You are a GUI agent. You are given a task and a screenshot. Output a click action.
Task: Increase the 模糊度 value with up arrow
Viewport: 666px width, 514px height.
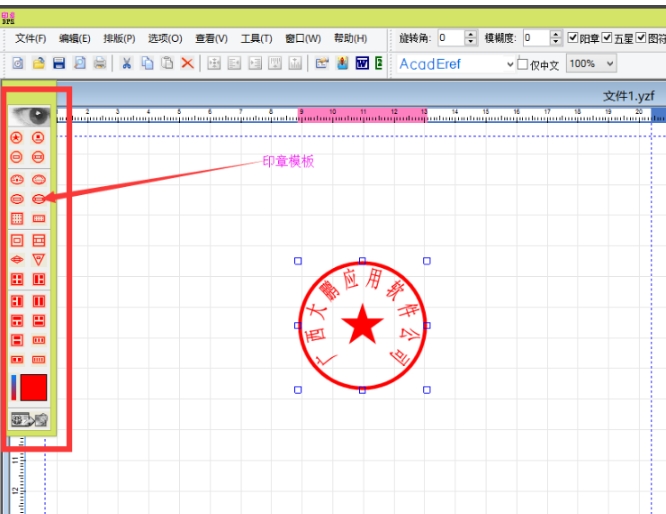click(556, 34)
